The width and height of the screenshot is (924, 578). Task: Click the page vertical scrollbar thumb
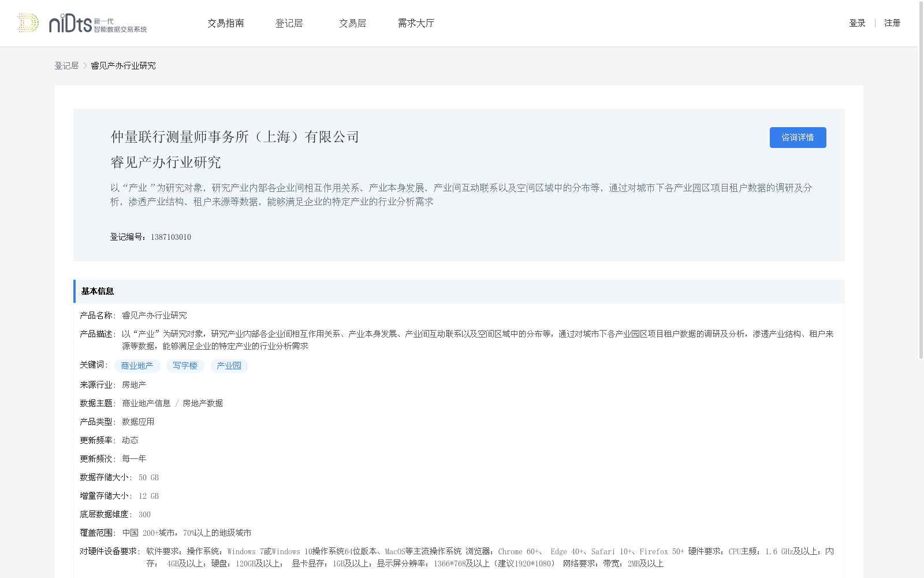(x=921, y=180)
